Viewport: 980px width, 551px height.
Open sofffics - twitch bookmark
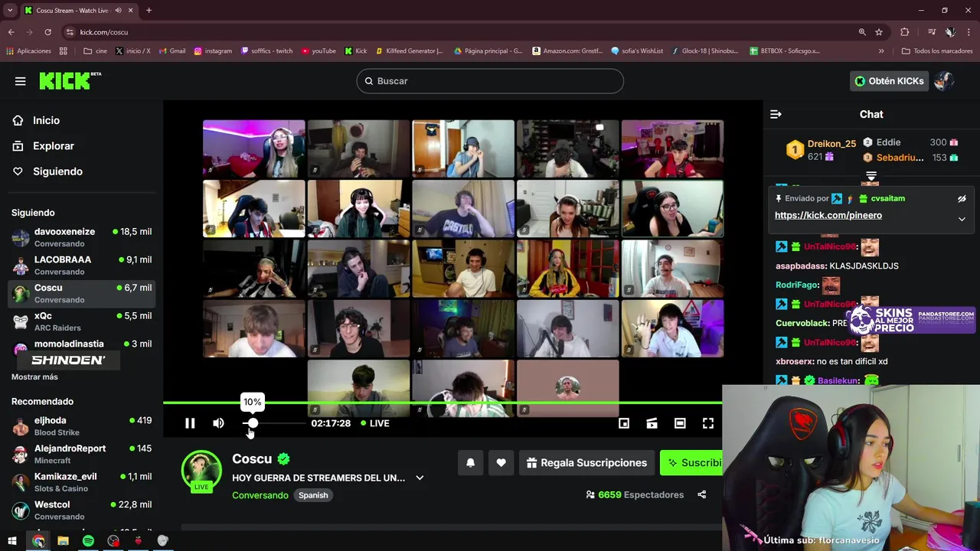(x=266, y=51)
